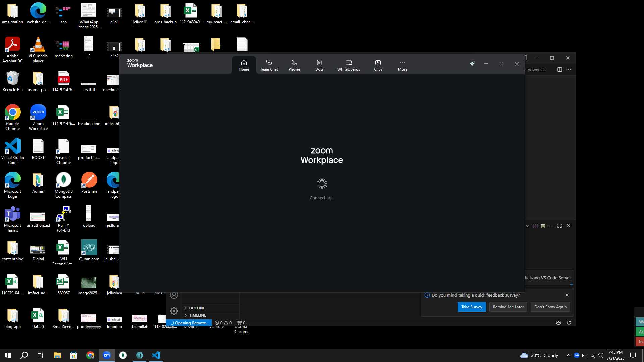Click Copilot icon in VS Code status bar
The width and height of the screenshot is (644, 362).
[x=558, y=323]
